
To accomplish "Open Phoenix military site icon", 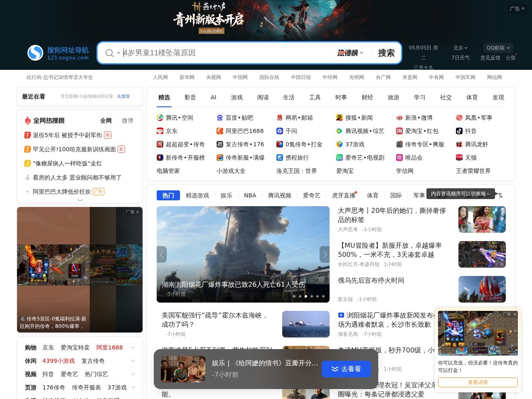I will point(459,118).
